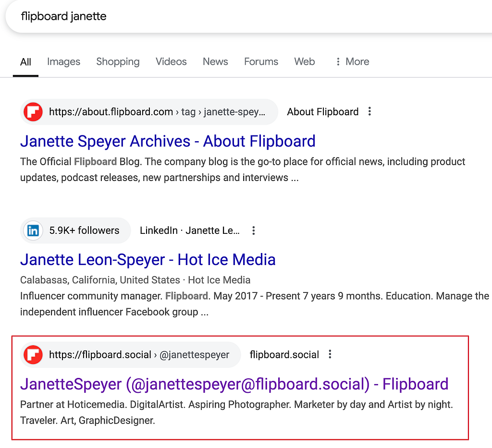Open the Web results tab

[304, 62]
